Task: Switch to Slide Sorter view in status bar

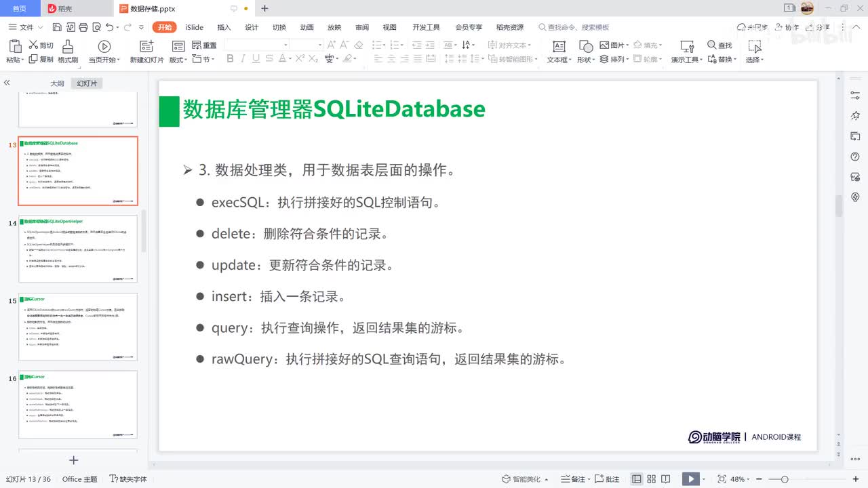Action: click(x=652, y=479)
